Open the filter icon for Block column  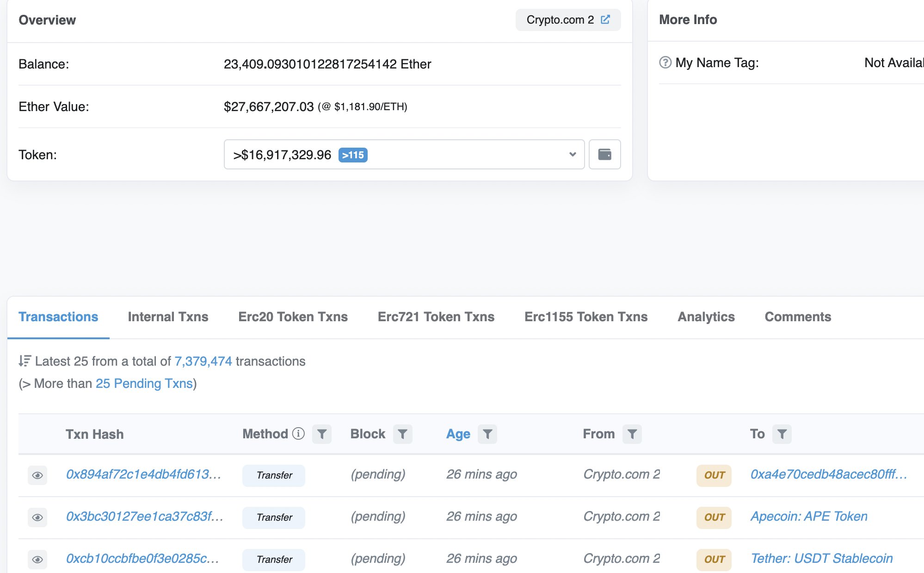[x=402, y=434]
